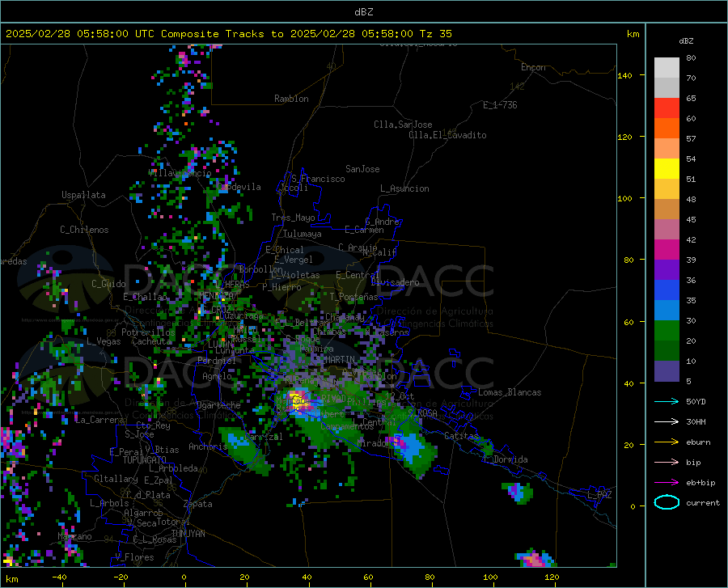Screen dimensions: 728x588
Task: Click the cyan ellipse 'current' legend symbol
Action: tap(667, 502)
